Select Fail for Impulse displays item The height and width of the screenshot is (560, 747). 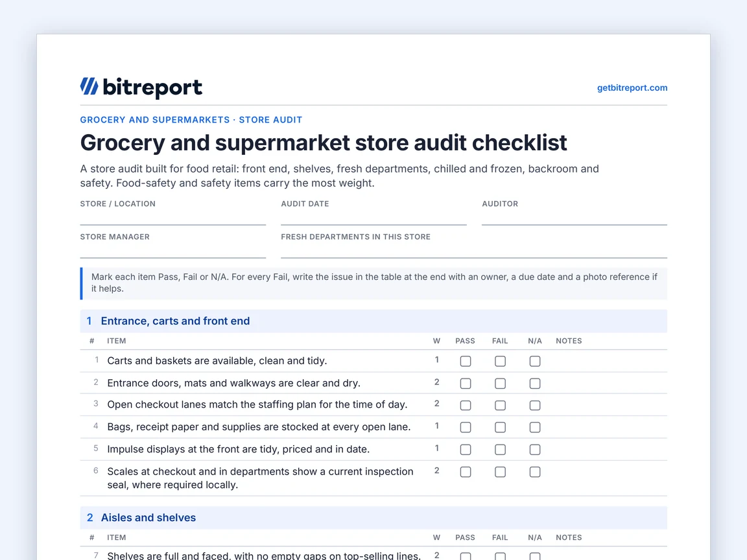click(500, 450)
